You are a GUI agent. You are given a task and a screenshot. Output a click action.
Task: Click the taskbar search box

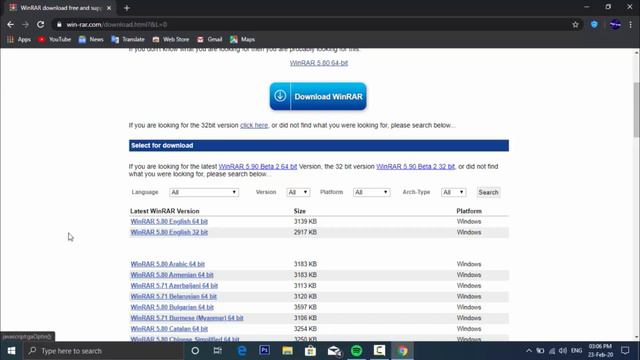point(103,351)
